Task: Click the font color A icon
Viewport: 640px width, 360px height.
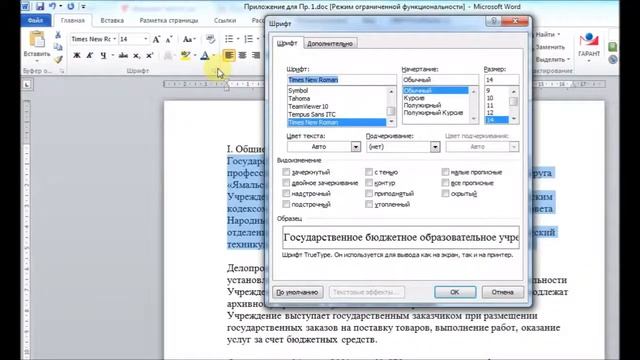Action: [x=205, y=55]
